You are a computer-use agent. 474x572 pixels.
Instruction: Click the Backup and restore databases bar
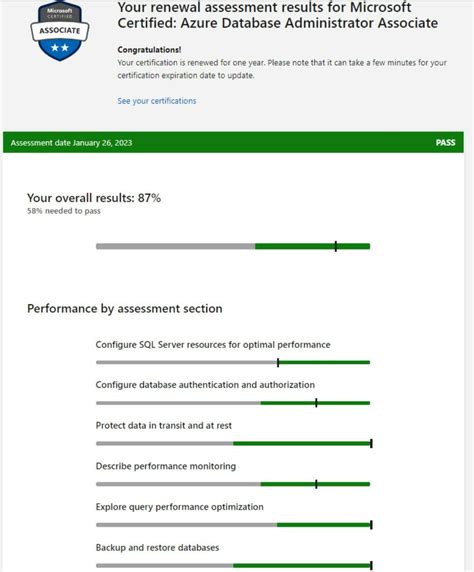tap(234, 565)
